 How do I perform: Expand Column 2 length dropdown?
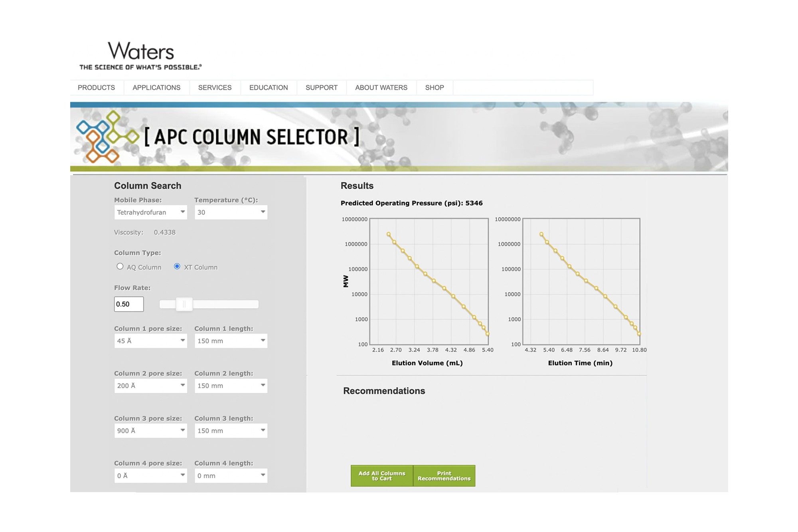click(x=231, y=386)
